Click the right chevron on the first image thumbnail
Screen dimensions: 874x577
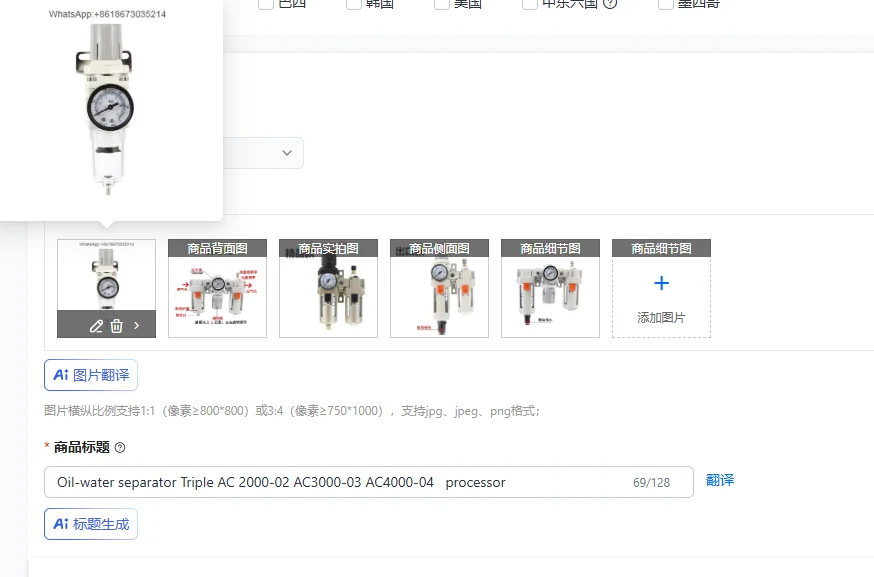point(137,326)
